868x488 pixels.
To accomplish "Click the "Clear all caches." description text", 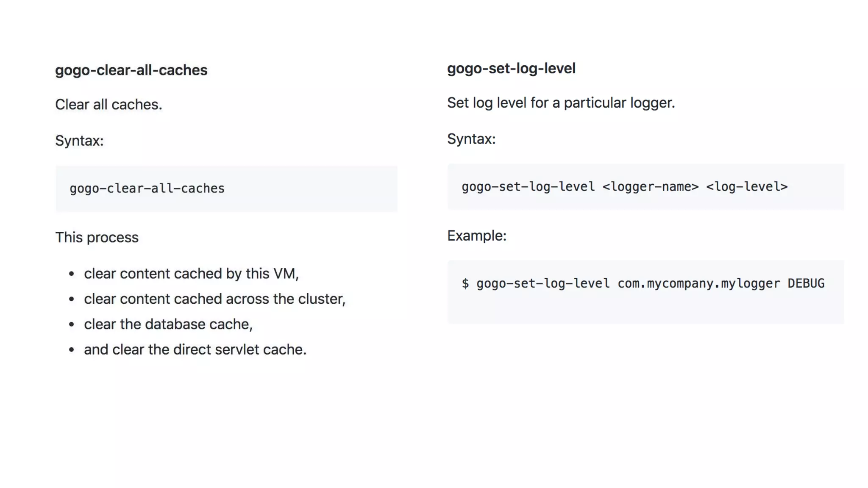I will pyautogui.click(x=108, y=104).
